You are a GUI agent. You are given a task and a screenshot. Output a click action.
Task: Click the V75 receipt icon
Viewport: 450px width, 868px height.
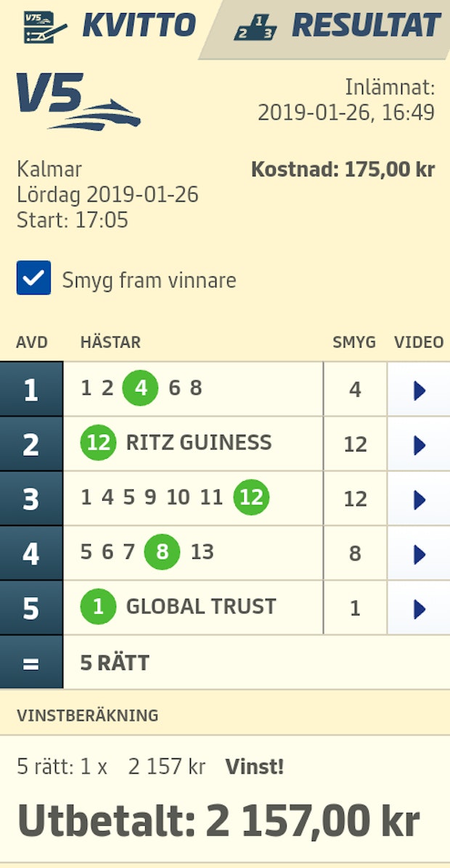click(x=44, y=26)
